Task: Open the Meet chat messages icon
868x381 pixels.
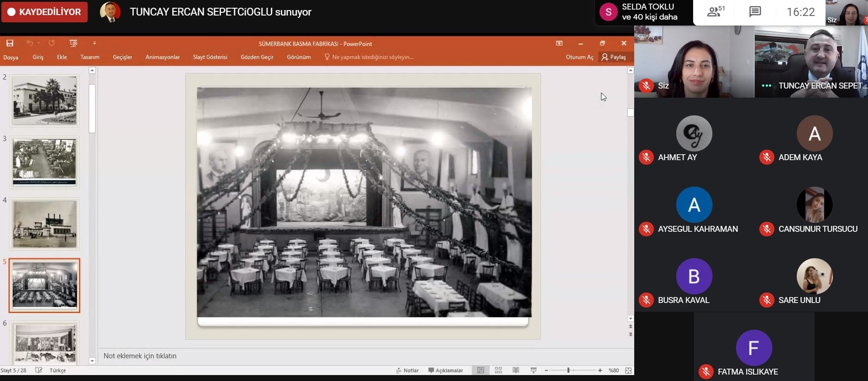Action: [x=755, y=12]
